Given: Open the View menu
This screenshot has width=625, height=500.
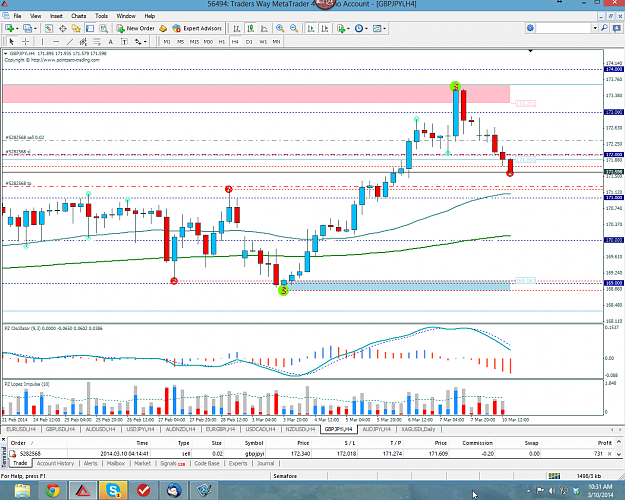Looking at the screenshot, I should [x=35, y=16].
